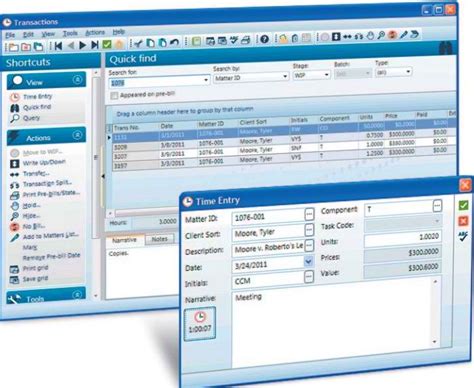Collapse the View shortcuts section

[x=77, y=80]
